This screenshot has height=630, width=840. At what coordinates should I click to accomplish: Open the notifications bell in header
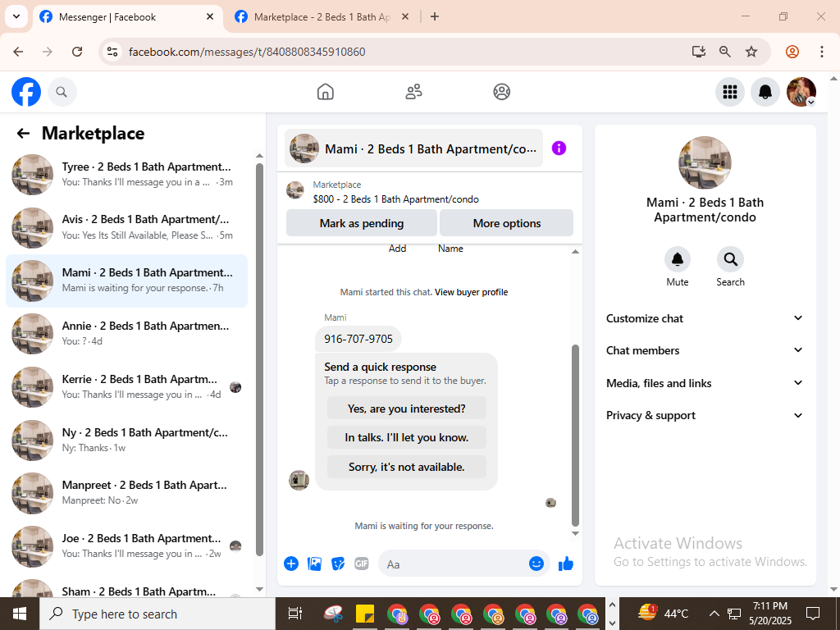(765, 92)
